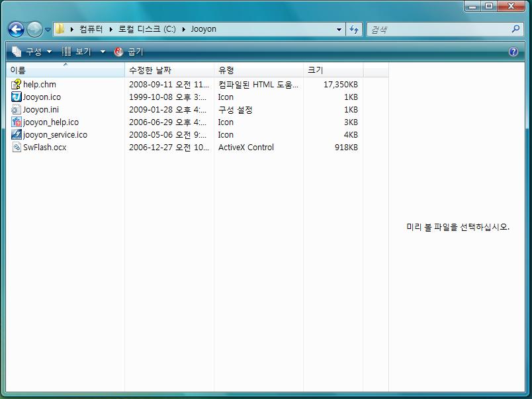The width and height of the screenshot is (532, 399).
Task: Click the help.chm file name
Action: [39, 85]
